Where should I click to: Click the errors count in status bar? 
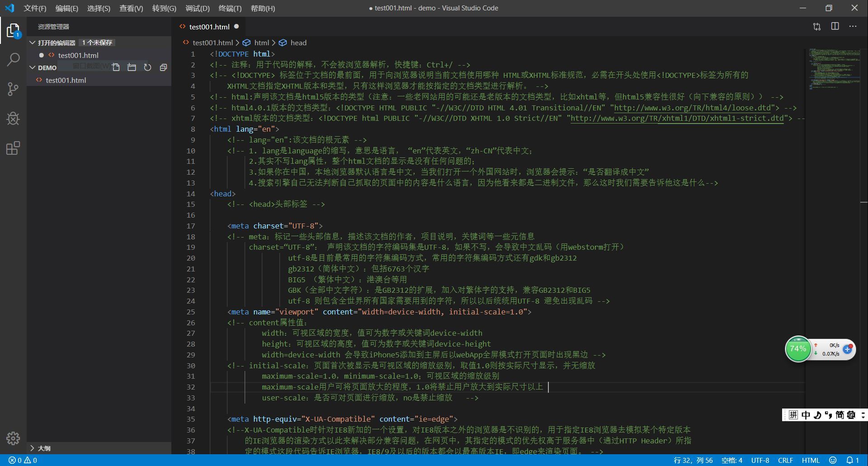(15, 460)
